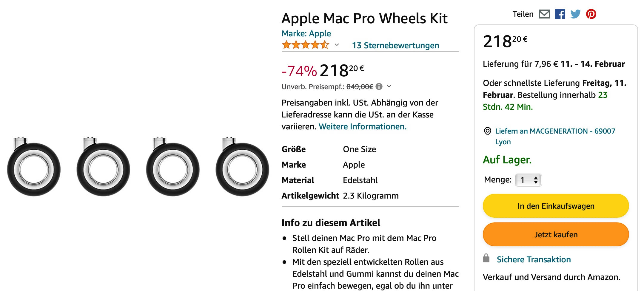Click the orange star rating stars
644x291 pixels.
[x=305, y=45]
